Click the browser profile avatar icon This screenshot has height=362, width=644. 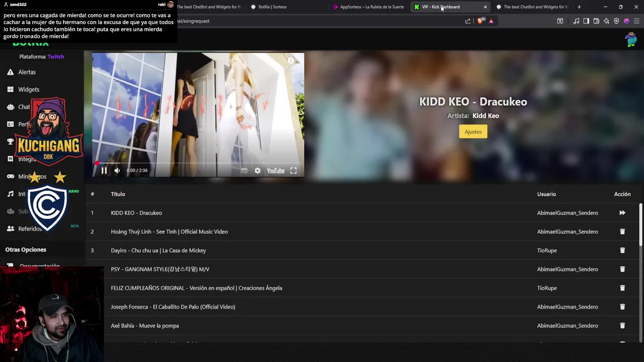(626, 21)
